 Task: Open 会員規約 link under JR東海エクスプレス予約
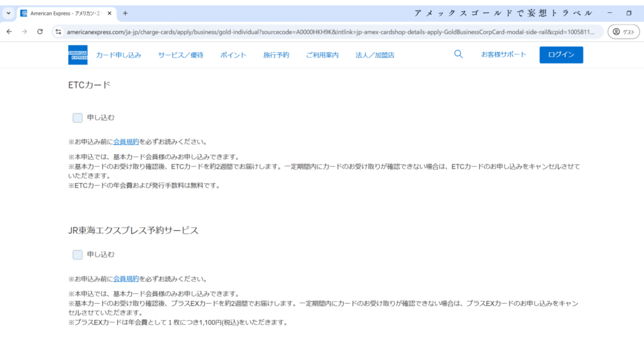(x=126, y=279)
